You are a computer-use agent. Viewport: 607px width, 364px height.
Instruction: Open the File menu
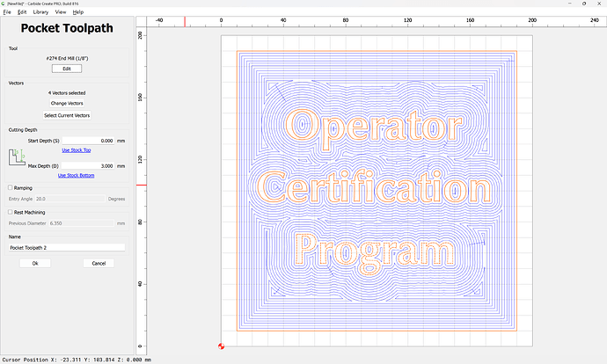[x=7, y=12]
